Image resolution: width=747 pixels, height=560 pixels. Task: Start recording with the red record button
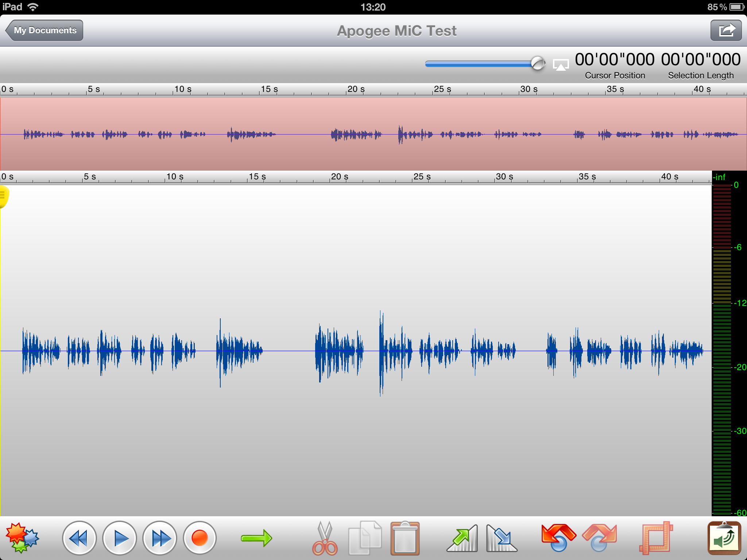[x=200, y=538]
